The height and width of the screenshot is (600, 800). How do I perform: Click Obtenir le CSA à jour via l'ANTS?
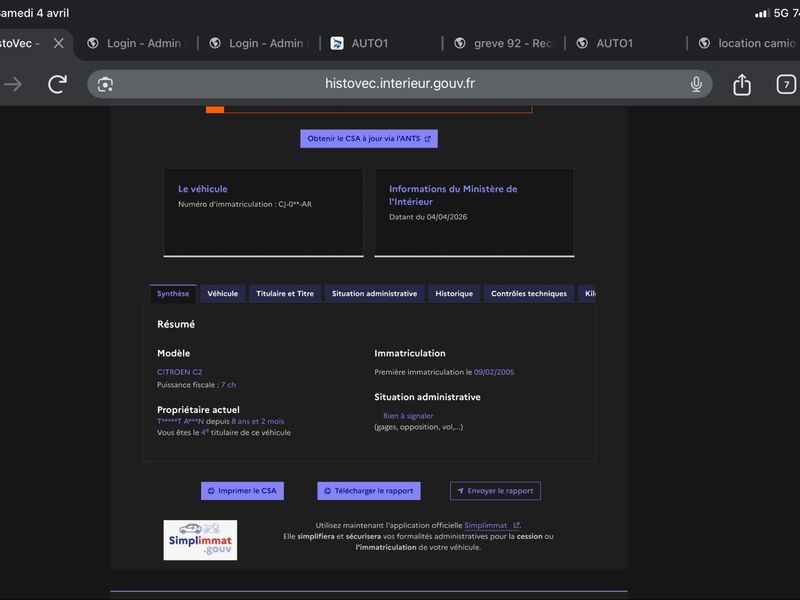pos(369,139)
